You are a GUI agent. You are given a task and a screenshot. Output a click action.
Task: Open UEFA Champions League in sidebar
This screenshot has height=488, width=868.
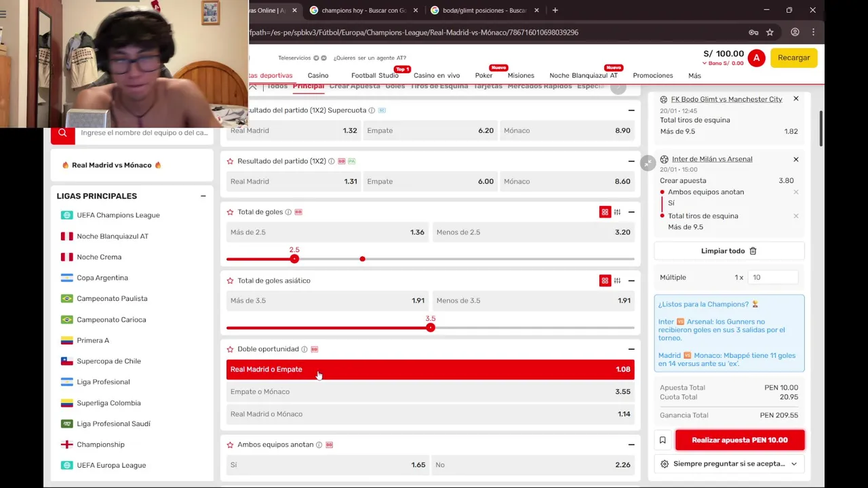(x=118, y=216)
